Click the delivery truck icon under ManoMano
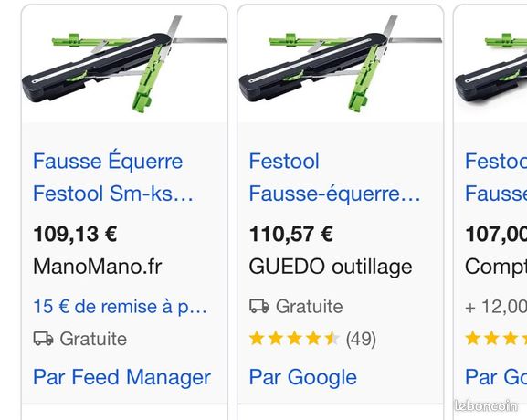Screen dimensions: 527x420 coord(43,339)
